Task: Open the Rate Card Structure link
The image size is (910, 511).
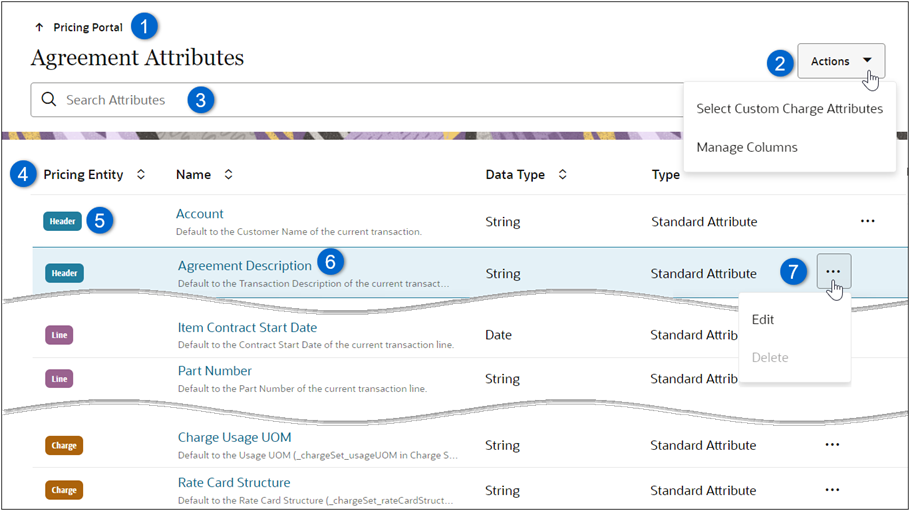Action: click(234, 483)
